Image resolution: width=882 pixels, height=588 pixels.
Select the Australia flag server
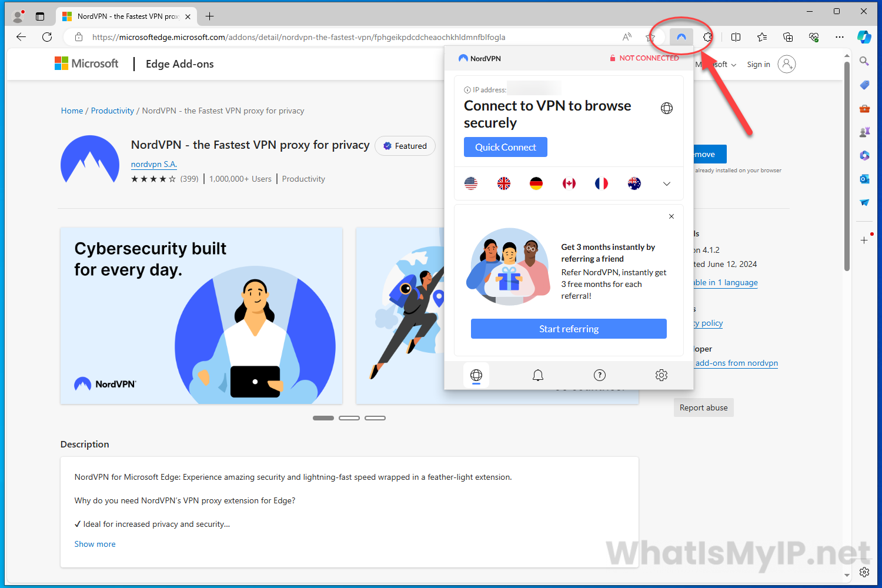(x=634, y=183)
